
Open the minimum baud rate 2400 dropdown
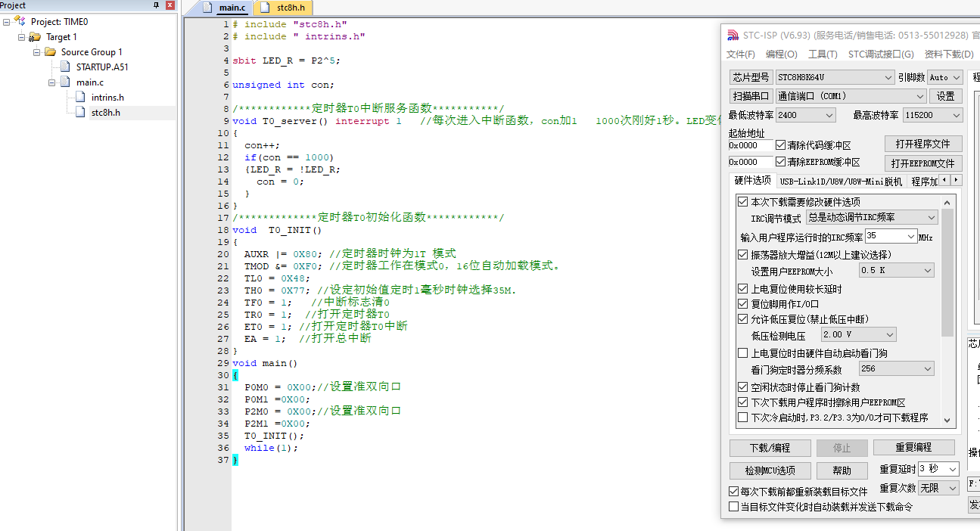point(806,115)
